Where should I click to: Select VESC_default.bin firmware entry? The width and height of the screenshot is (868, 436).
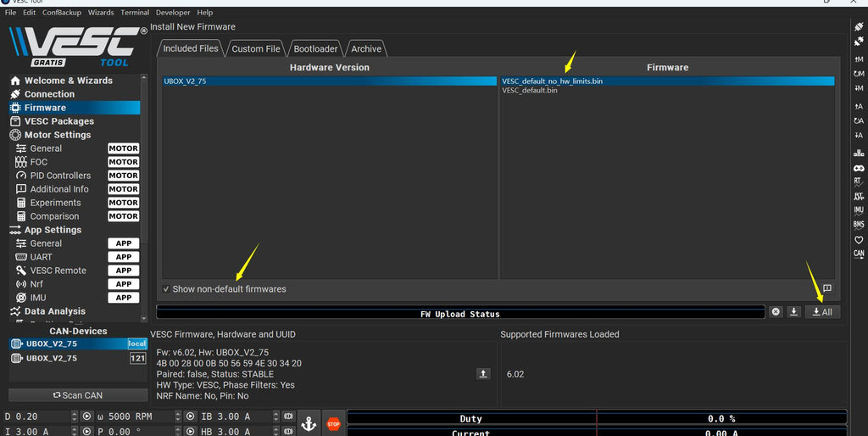point(530,90)
